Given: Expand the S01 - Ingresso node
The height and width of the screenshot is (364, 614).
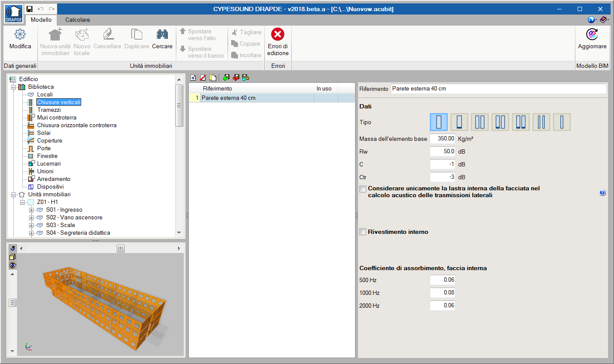Looking at the screenshot, I should pyautogui.click(x=31, y=210).
